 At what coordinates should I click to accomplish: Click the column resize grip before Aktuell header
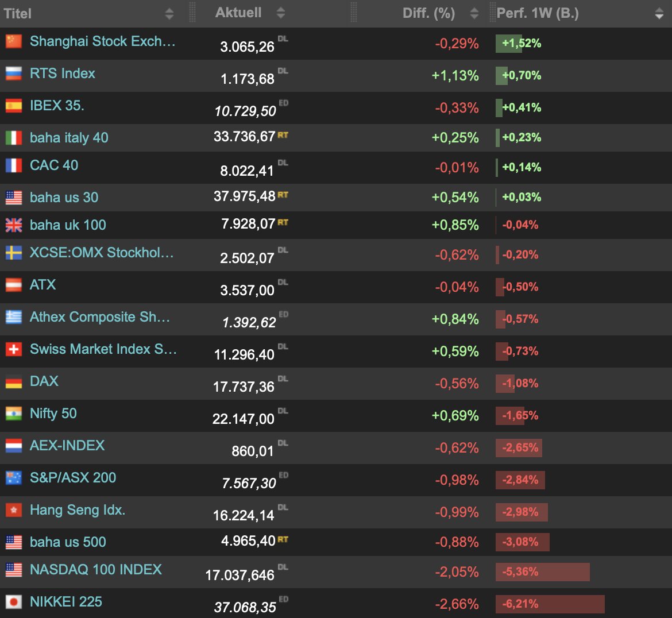192,12
